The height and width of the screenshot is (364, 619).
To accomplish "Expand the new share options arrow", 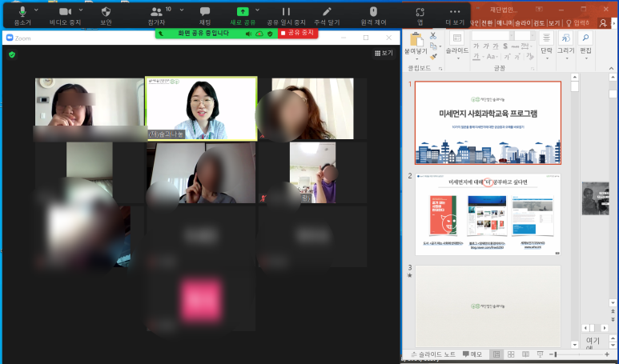I will tap(257, 10).
